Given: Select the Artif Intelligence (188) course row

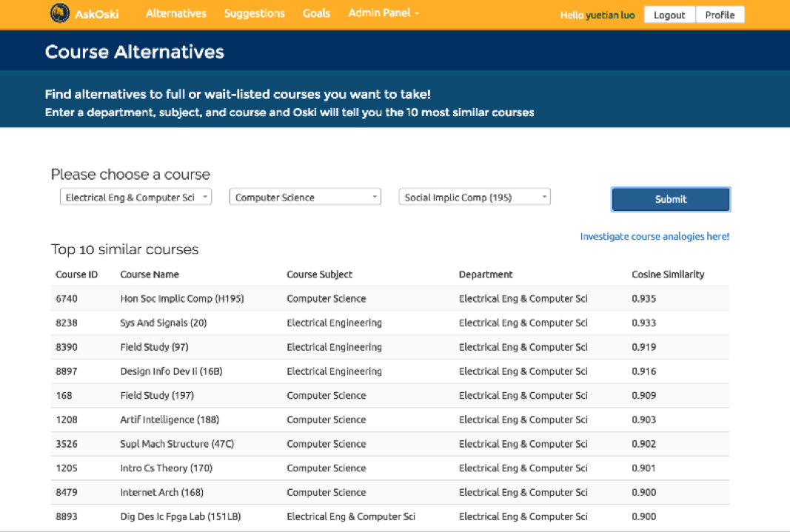Looking at the screenshot, I should pos(170,420).
